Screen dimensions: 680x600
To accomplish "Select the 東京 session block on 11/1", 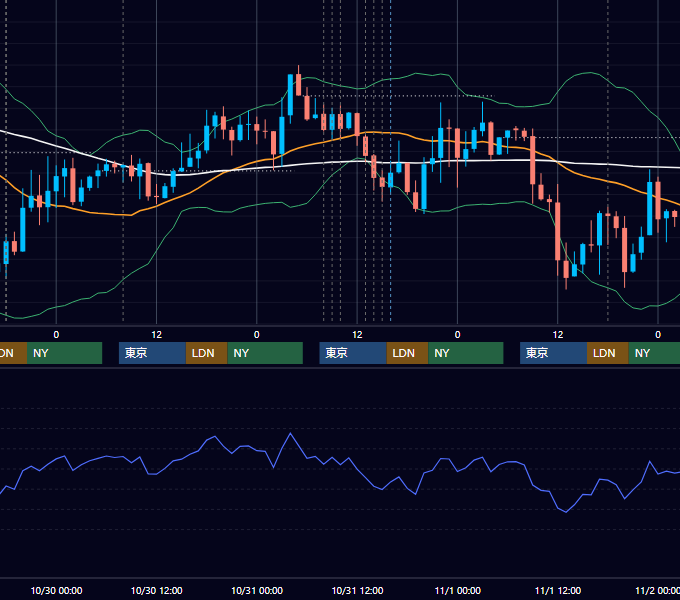I will tap(553, 353).
